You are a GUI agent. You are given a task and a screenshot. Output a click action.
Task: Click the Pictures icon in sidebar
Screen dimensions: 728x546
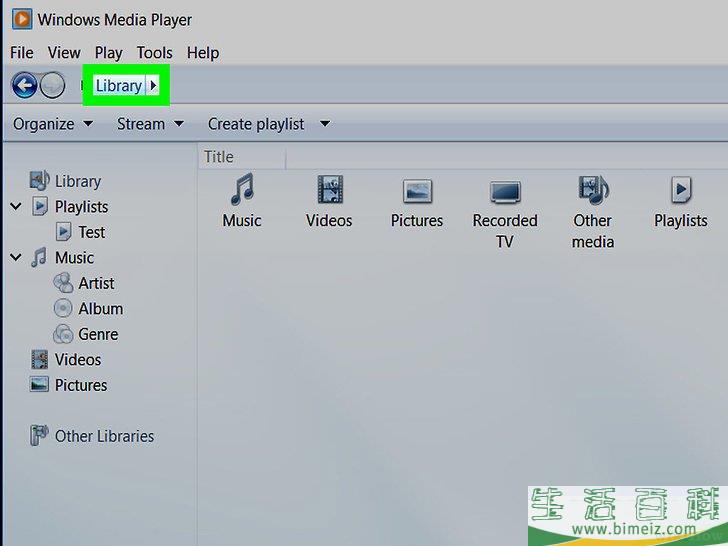(x=39, y=384)
